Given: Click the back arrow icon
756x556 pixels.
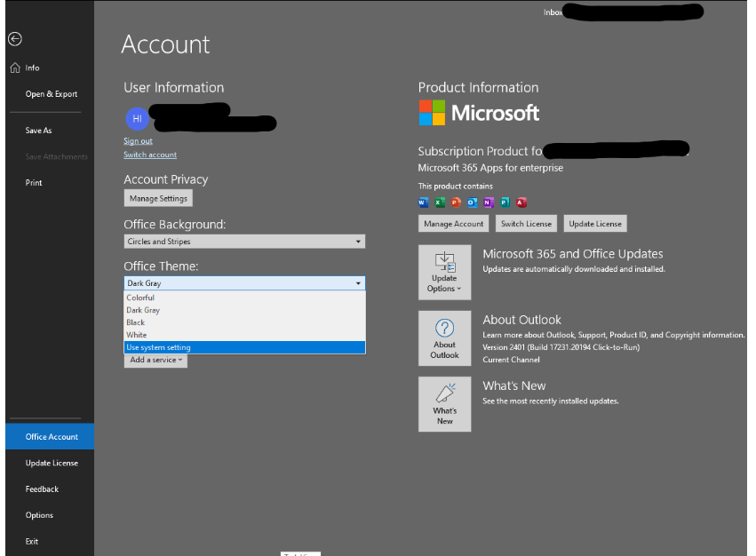Looking at the screenshot, I should coord(15,39).
